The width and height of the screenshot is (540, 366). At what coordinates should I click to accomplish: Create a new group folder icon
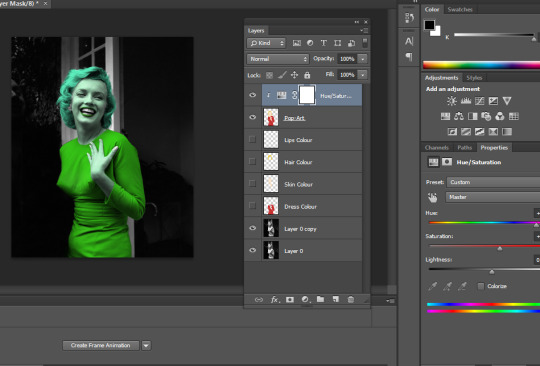tap(320, 299)
